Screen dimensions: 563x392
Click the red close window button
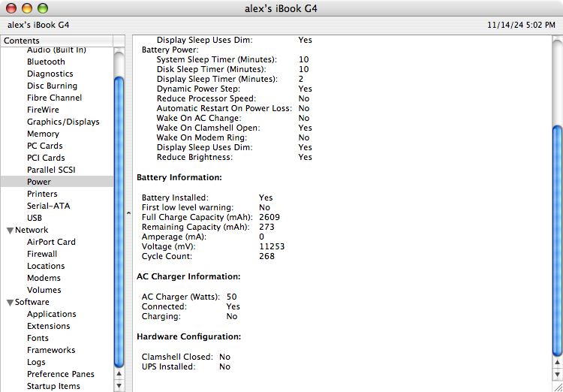point(11,8)
